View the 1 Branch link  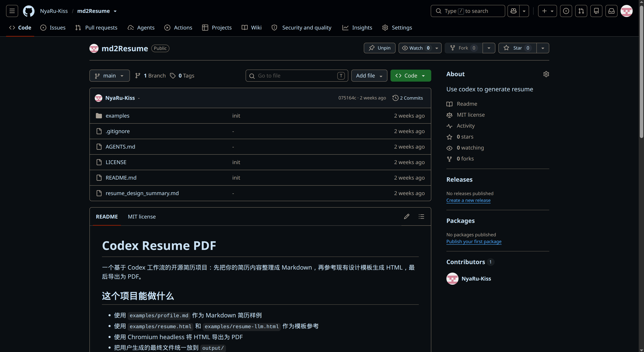point(150,75)
